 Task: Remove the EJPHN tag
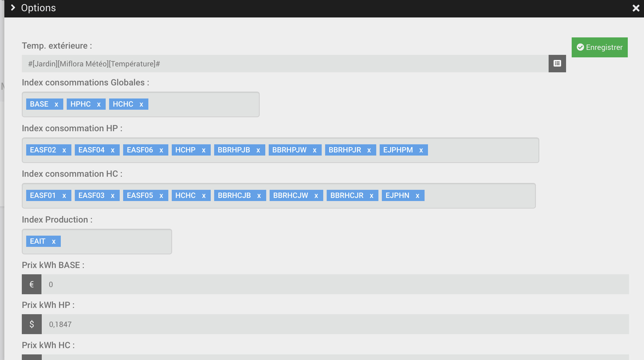(417, 196)
